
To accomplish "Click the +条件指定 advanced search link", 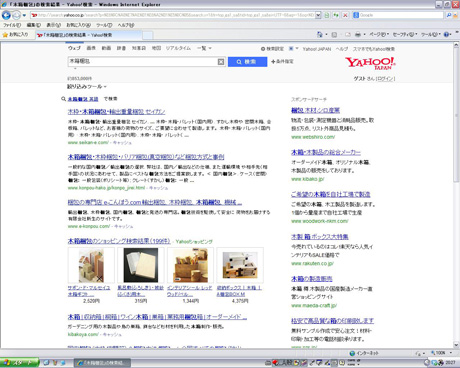I will click(282, 62).
